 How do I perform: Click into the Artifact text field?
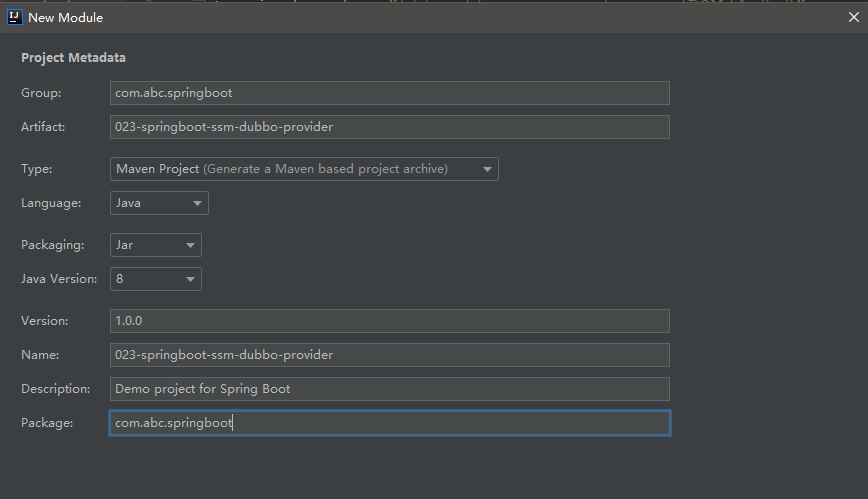[x=389, y=127]
